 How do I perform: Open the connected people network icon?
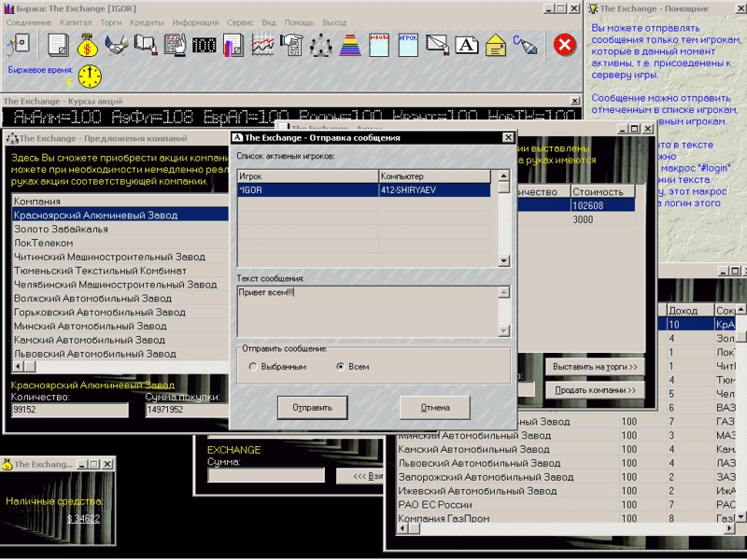[x=321, y=45]
